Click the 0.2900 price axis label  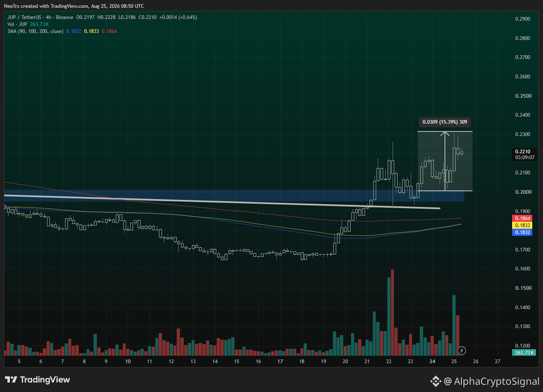pyautogui.click(x=523, y=19)
